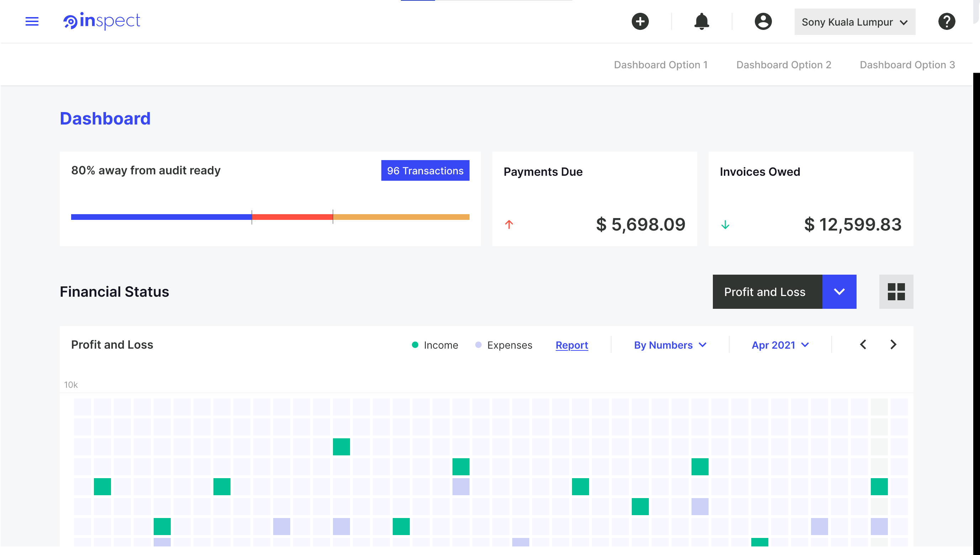Image resolution: width=980 pixels, height=555 pixels.
Task: Click the green down arrow in Invoices Owed
Action: click(725, 224)
